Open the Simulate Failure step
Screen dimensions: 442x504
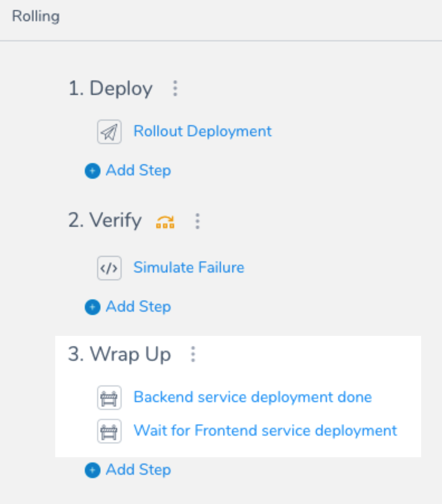click(189, 268)
